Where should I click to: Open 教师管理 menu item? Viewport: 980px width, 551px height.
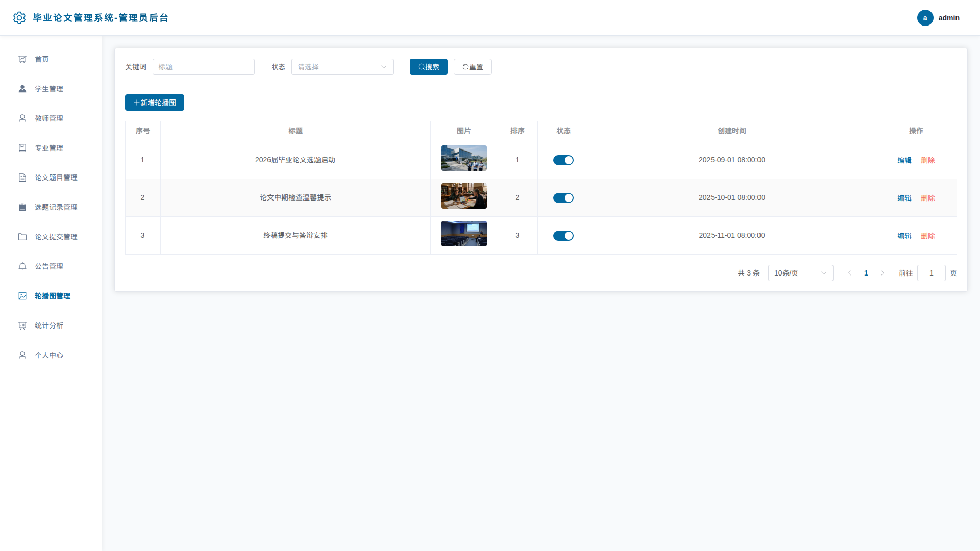click(51, 118)
